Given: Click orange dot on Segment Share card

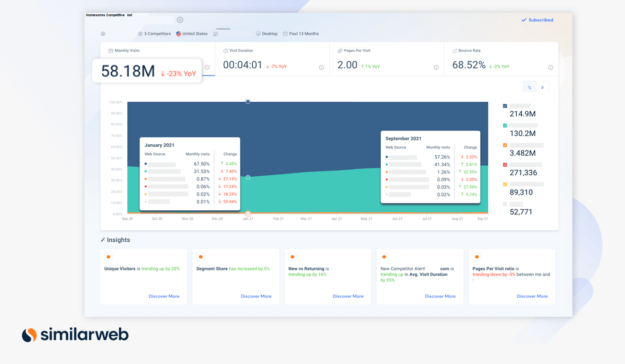Looking at the screenshot, I should (201, 257).
